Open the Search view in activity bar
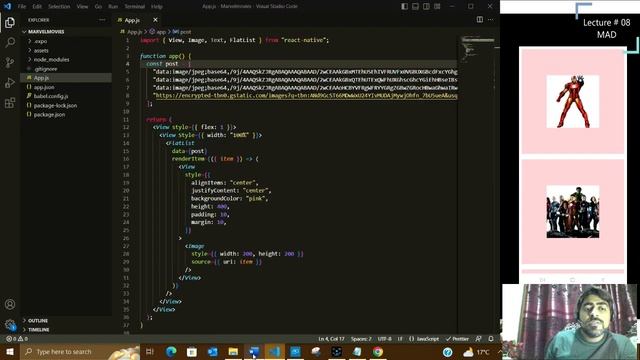 (10, 42)
